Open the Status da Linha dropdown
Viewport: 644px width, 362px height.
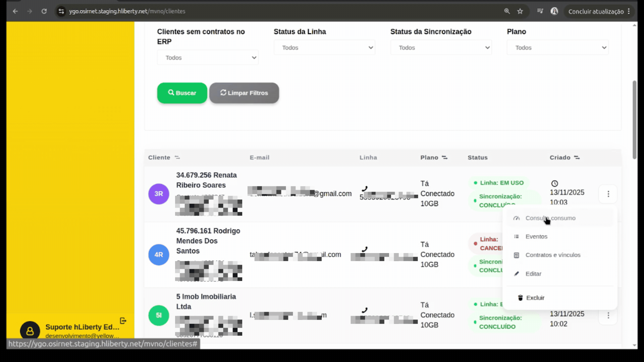coord(324,48)
